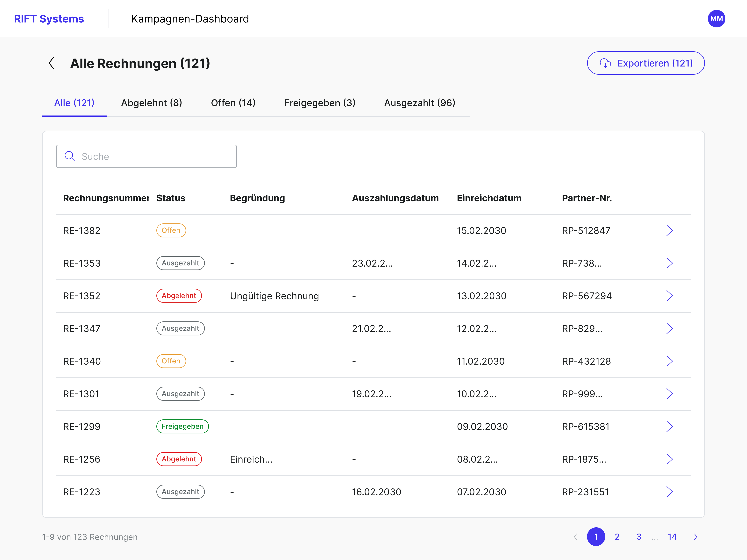This screenshot has height=560, width=747.
Task: Switch to the Alle (121) tab
Action: click(74, 103)
